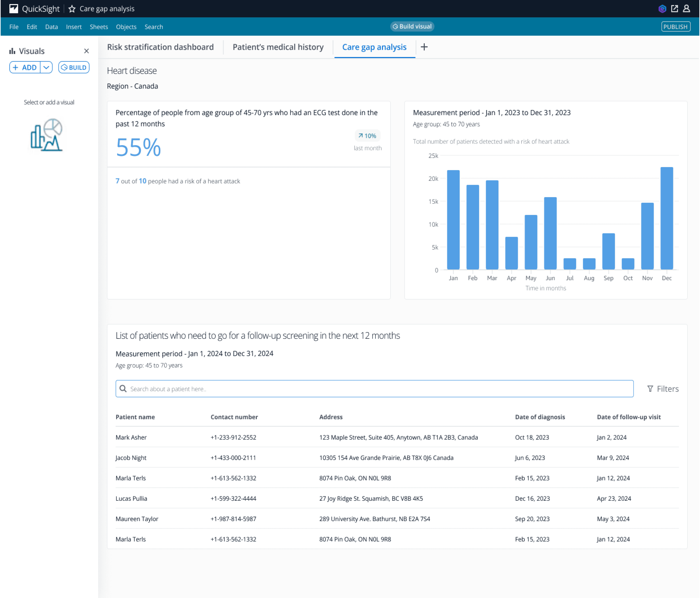Click the QuickSight logo icon
Screen dimensions: 700x598
click(13, 9)
